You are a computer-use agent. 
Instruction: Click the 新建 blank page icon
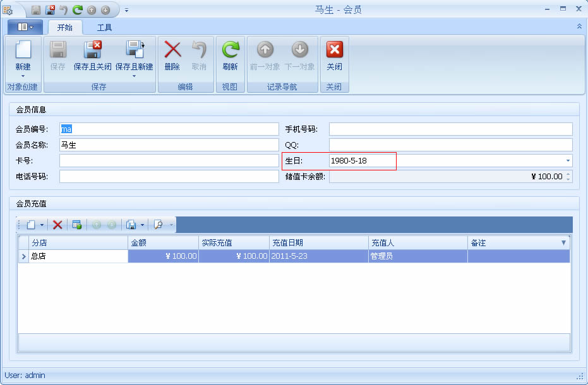click(x=23, y=50)
